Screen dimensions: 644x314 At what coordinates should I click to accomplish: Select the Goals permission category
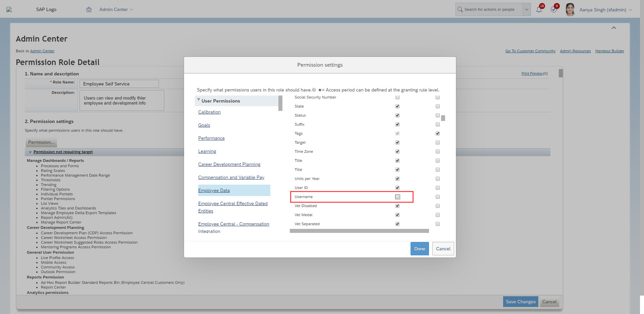coord(204,125)
